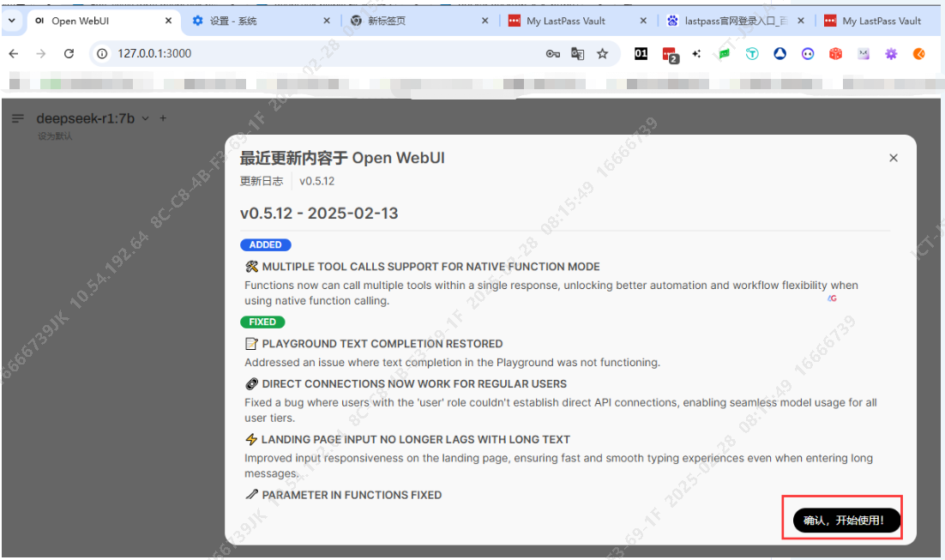Image resolution: width=945 pixels, height=560 pixels.
Task: Open the tab search dropdown arrow
Action: click(x=11, y=21)
